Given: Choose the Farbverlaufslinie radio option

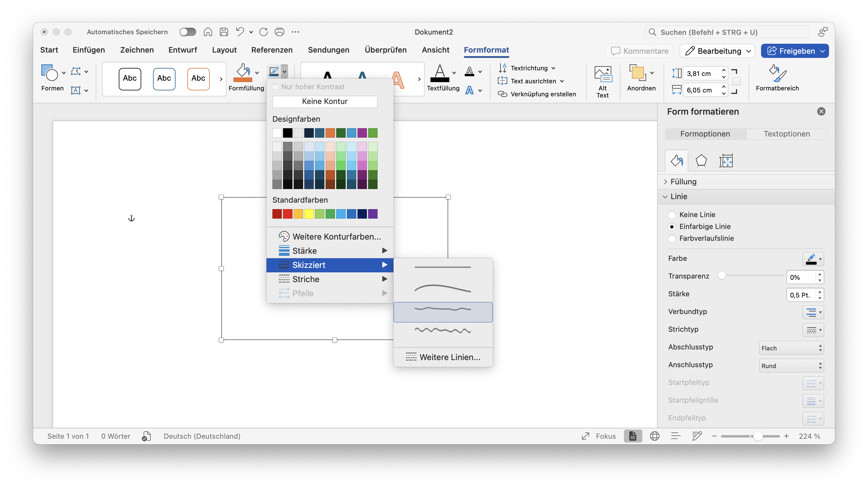Looking at the screenshot, I should point(672,239).
